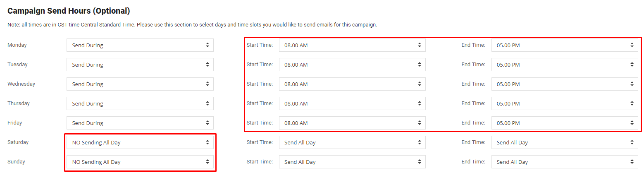Open Friday Send During dropdown
This screenshot has width=644, height=180.
point(140,123)
